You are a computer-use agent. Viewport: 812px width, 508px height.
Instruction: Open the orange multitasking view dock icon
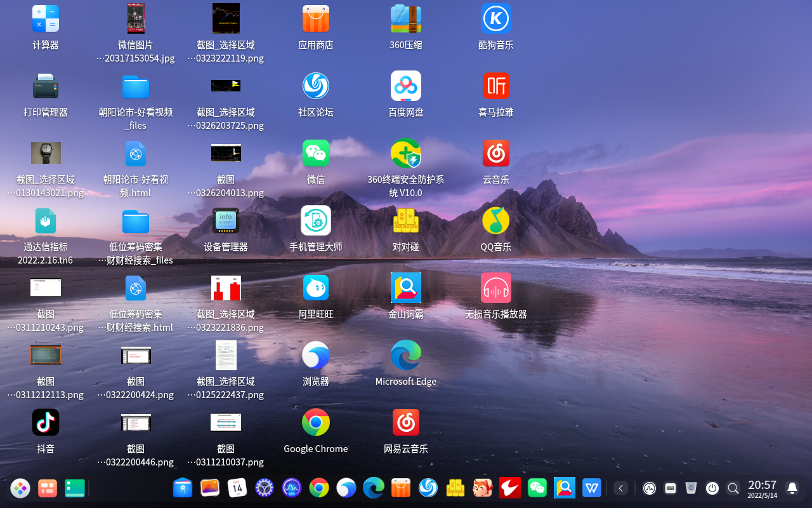[x=48, y=488]
